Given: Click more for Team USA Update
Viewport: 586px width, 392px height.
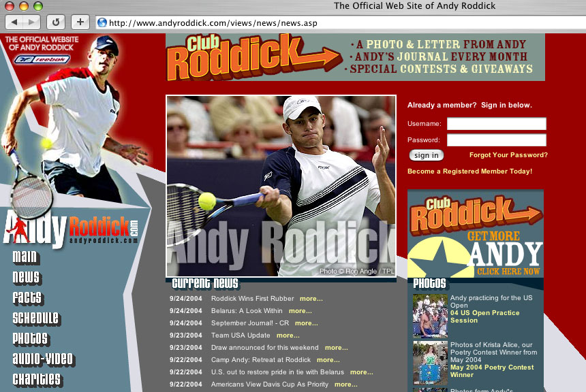Looking at the screenshot, I should 288,336.
